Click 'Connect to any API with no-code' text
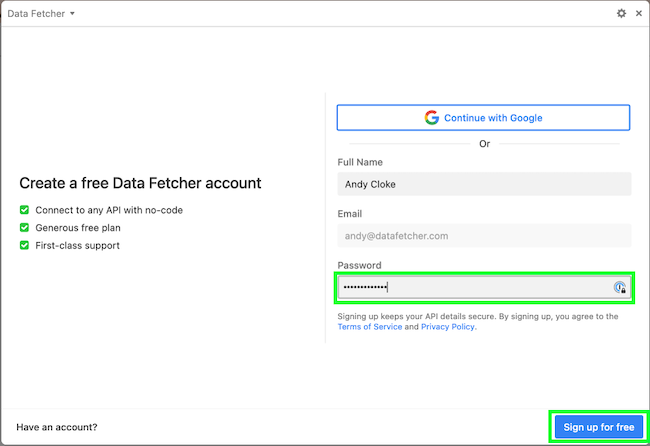 [x=109, y=210]
